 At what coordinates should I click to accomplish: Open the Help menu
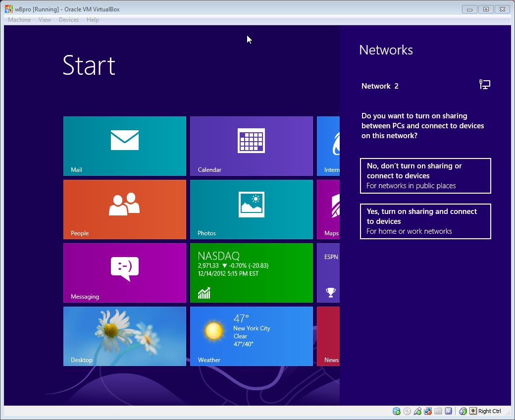pos(93,20)
